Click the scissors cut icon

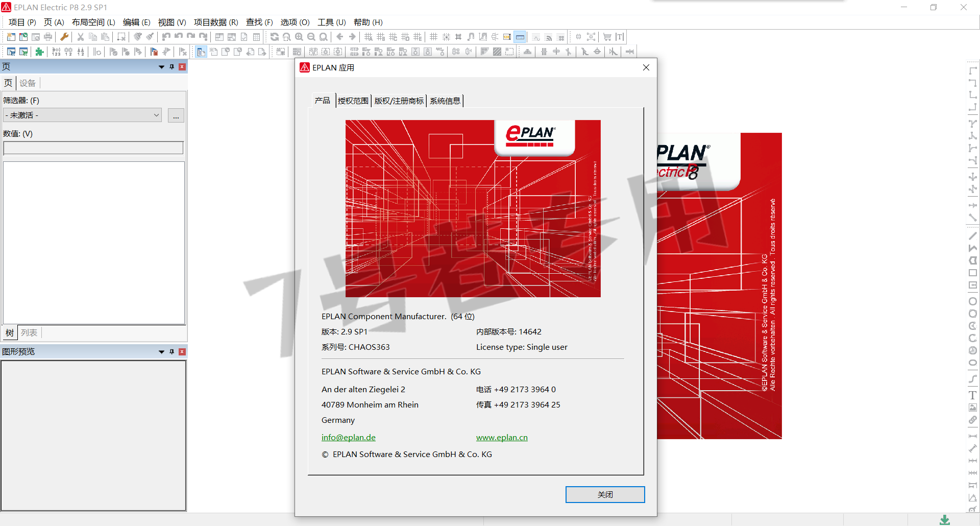[81, 37]
